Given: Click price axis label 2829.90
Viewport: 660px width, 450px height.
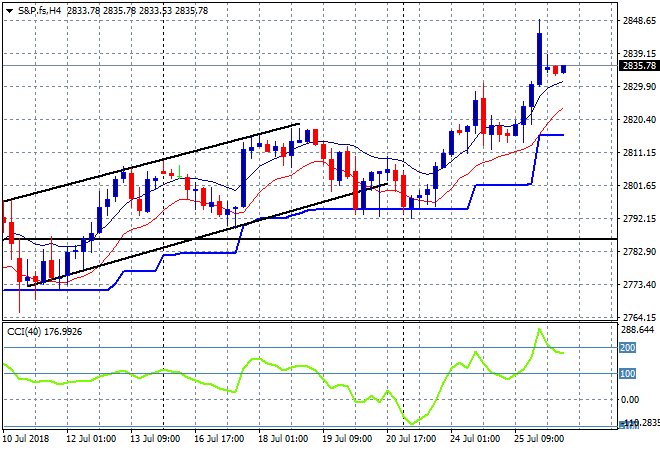Looking at the screenshot, I should (639, 86).
